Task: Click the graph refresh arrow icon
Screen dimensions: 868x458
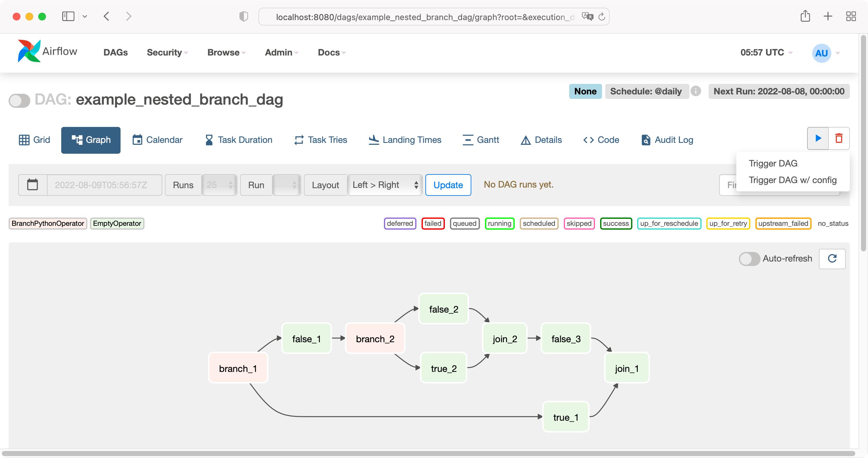Action: tap(832, 258)
